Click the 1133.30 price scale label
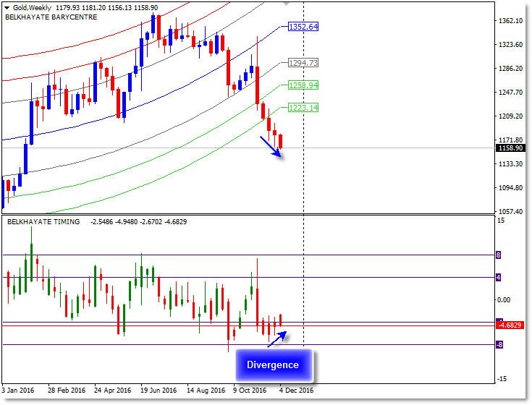Screen dimensions: 532x405 pos(510,163)
